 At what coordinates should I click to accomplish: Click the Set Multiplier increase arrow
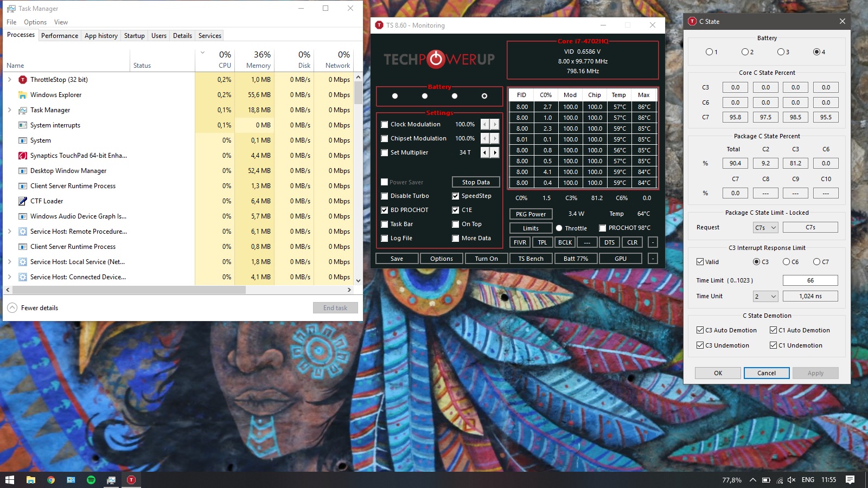coord(495,152)
